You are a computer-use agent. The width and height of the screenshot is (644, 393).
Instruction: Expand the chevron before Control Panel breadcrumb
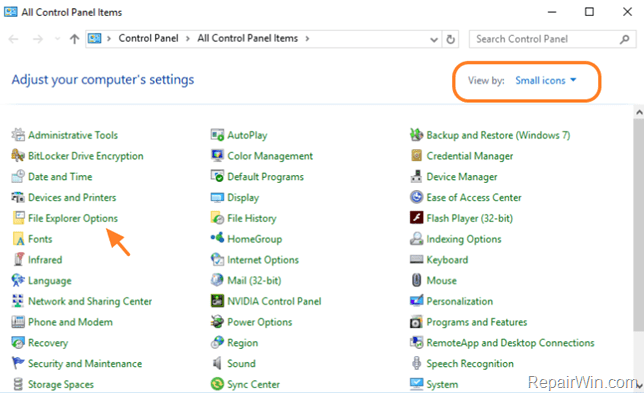tap(109, 39)
